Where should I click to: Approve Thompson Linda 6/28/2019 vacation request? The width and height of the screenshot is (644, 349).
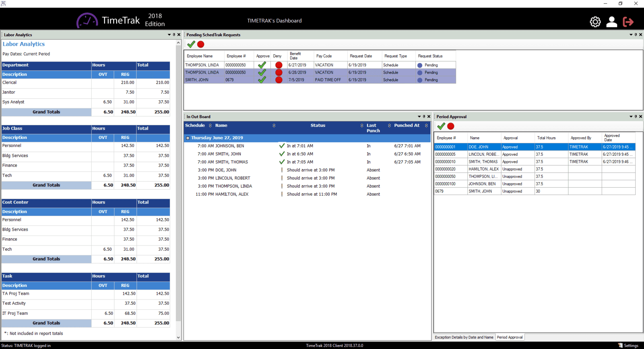(262, 72)
